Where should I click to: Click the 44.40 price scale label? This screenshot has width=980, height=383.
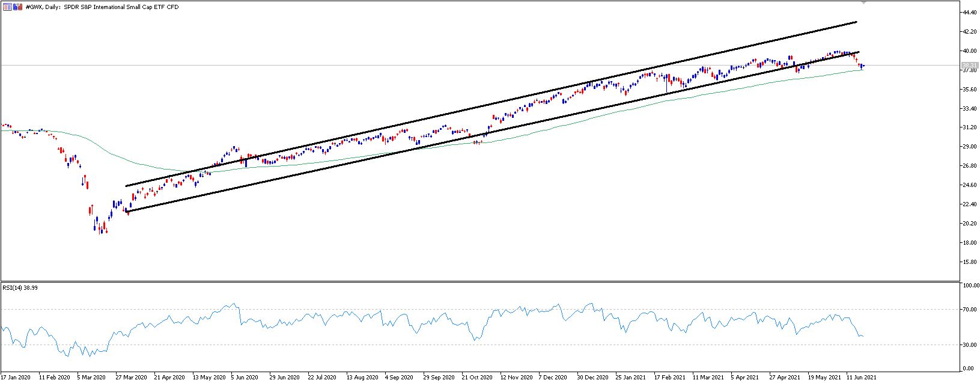click(x=969, y=12)
